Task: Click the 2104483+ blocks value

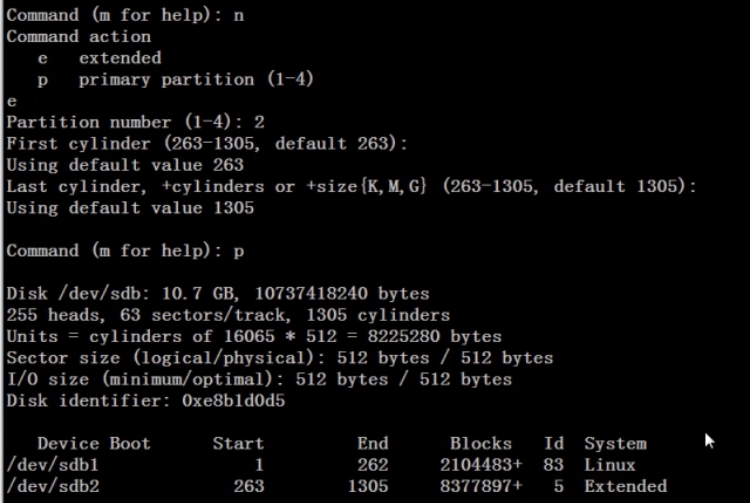Action: [x=475, y=465]
